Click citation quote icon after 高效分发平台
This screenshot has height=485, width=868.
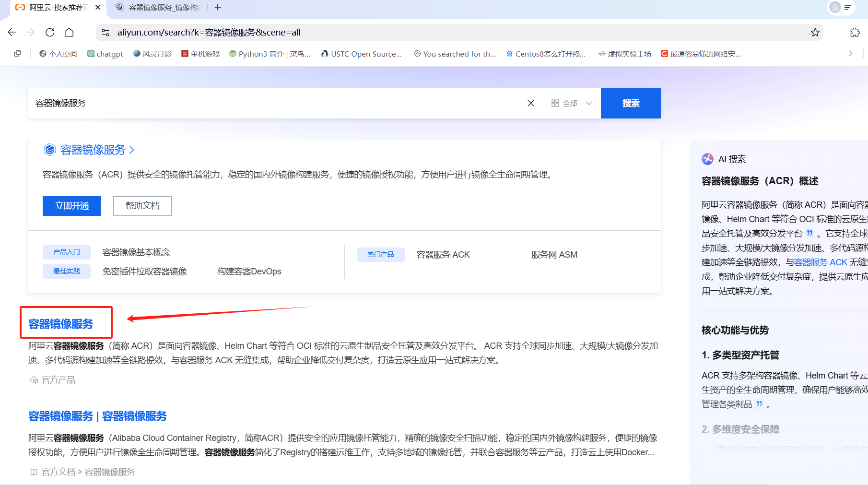coord(810,233)
